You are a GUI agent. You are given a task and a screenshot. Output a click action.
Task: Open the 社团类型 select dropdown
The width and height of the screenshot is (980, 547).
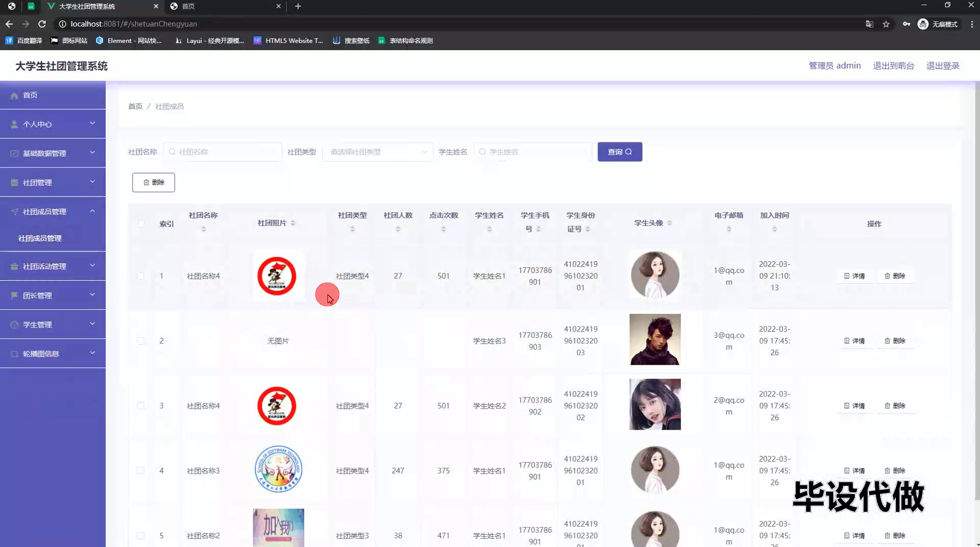tap(378, 152)
